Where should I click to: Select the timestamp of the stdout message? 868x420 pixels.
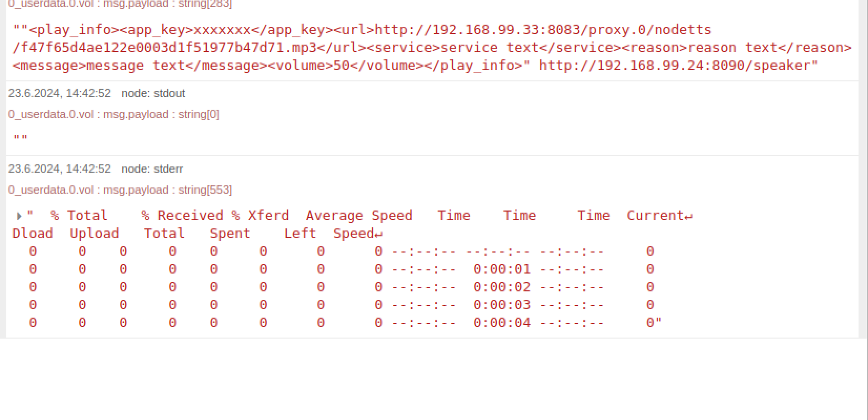[59, 93]
